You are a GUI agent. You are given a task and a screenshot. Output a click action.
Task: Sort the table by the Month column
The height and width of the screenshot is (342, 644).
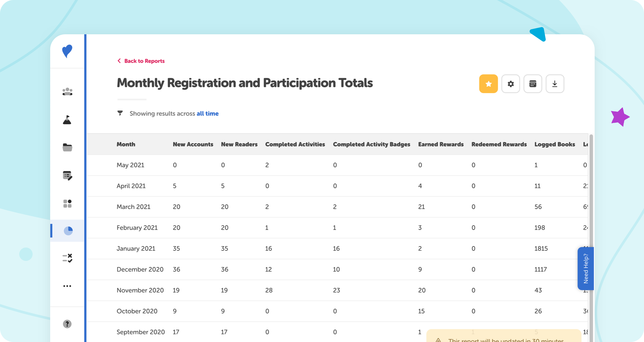(126, 144)
